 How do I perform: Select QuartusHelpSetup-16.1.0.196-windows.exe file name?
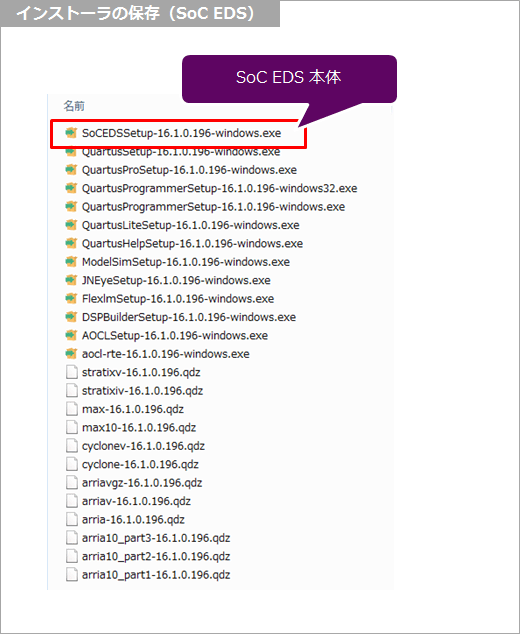coord(192,243)
